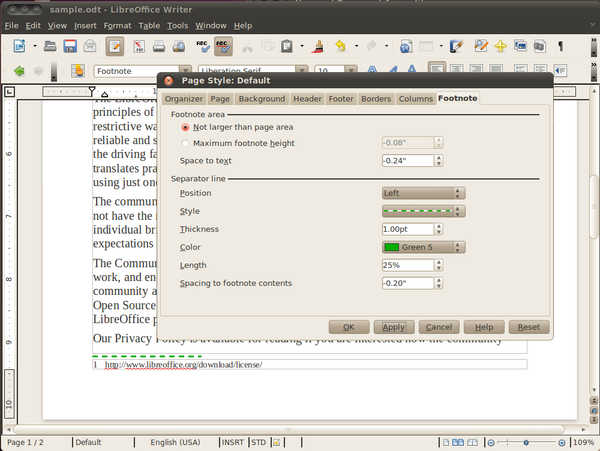The image size is (600, 451).
Task: Click the Undo arrow icon
Action: [341, 45]
